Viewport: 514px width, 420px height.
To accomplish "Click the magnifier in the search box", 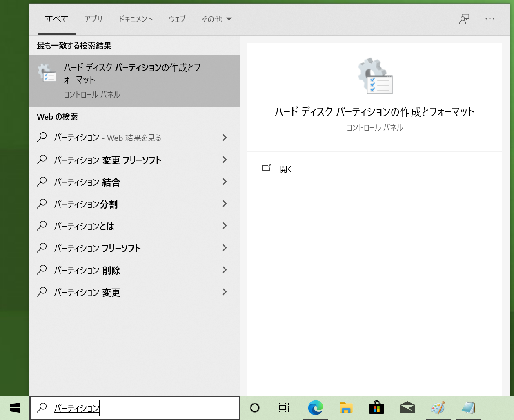I will pyautogui.click(x=42, y=407).
